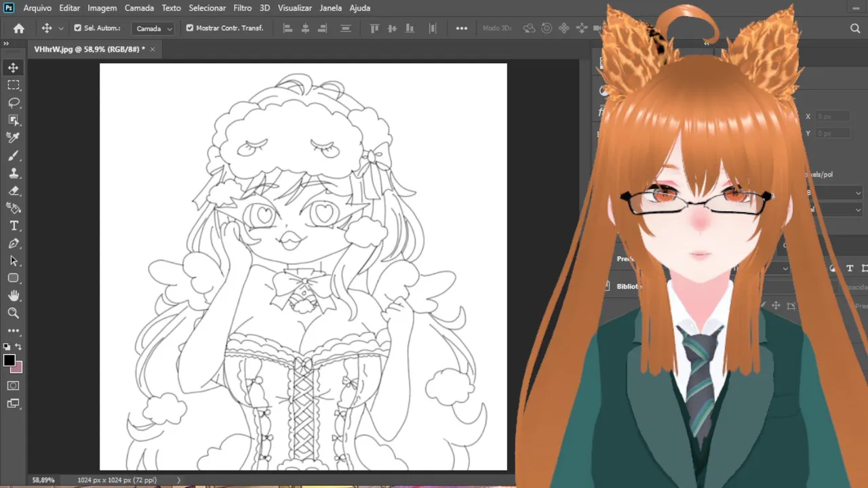This screenshot has width=868, height=488.
Task: Open the Editar menu
Action: pos(70,8)
